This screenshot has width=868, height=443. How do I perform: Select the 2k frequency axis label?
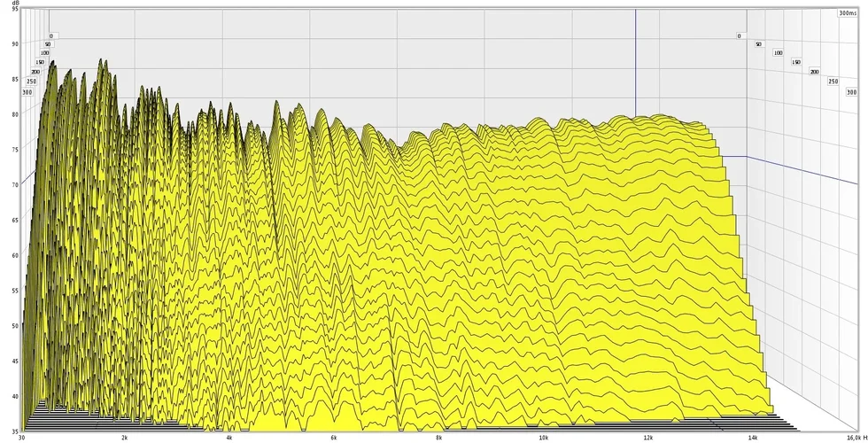tap(125, 438)
